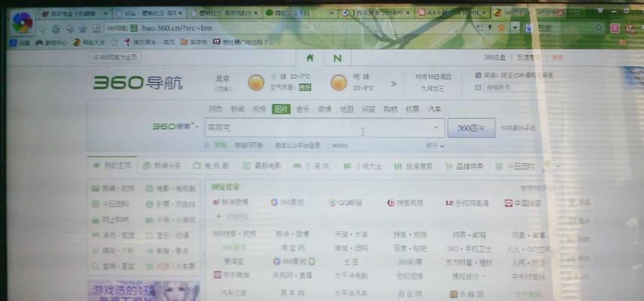The width and height of the screenshot is (644, 301).
Task: Open 最新电影 category tab
Action: pyautogui.click(x=262, y=166)
